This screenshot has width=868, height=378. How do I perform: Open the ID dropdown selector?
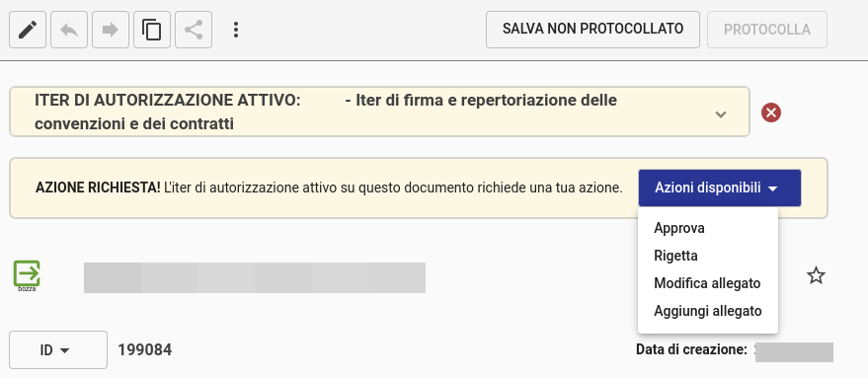[x=58, y=349]
